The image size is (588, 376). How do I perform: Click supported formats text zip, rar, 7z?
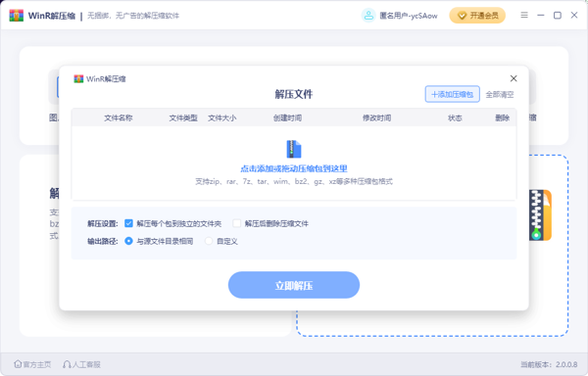click(x=294, y=181)
